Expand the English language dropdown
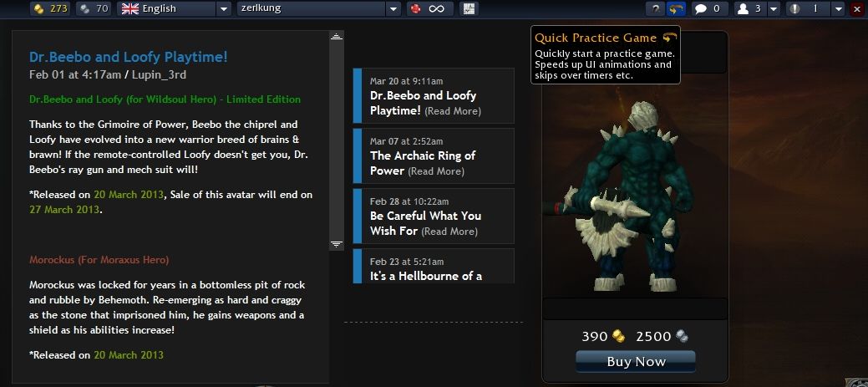Image resolution: width=868 pixels, height=387 pixels. click(223, 9)
